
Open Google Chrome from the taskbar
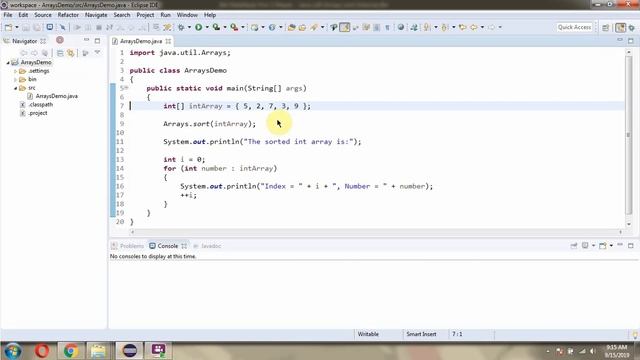71,351
